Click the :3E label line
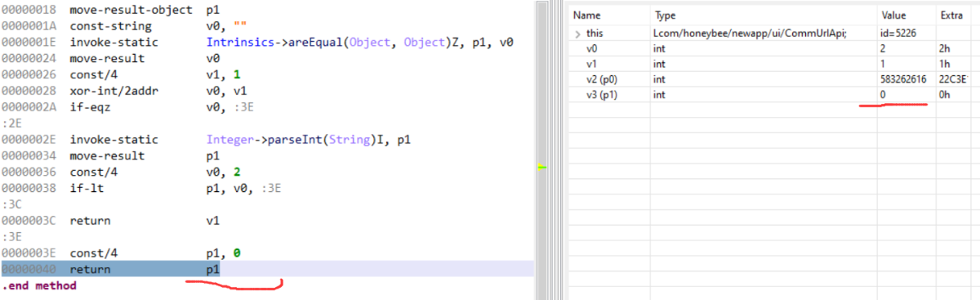This screenshot has height=300, width=980. tap(11, 237)
